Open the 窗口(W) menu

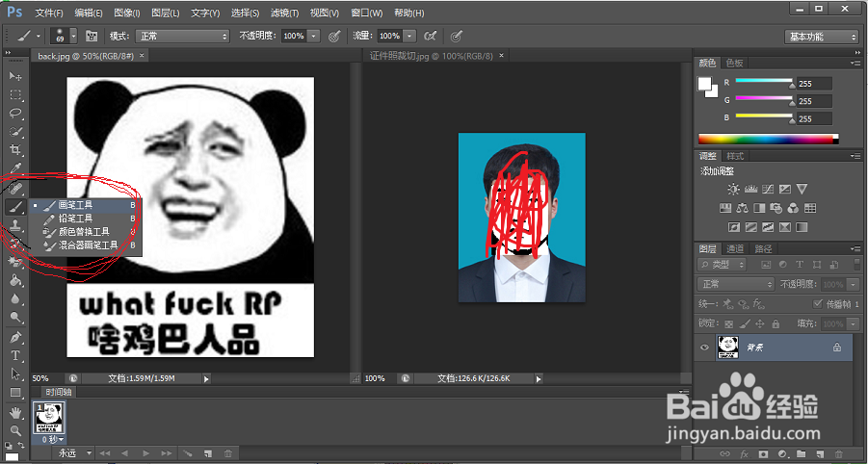click(x=366, y=13)
